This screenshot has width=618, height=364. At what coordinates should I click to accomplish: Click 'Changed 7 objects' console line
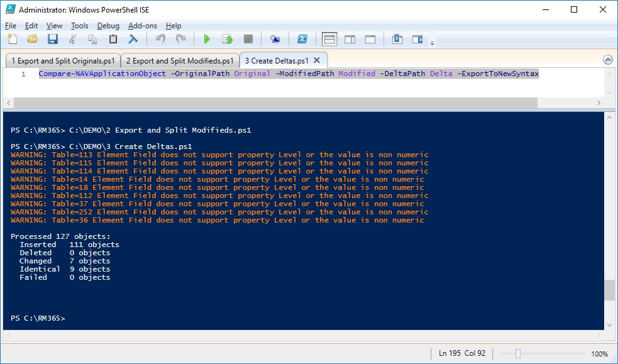coord(65,261)
